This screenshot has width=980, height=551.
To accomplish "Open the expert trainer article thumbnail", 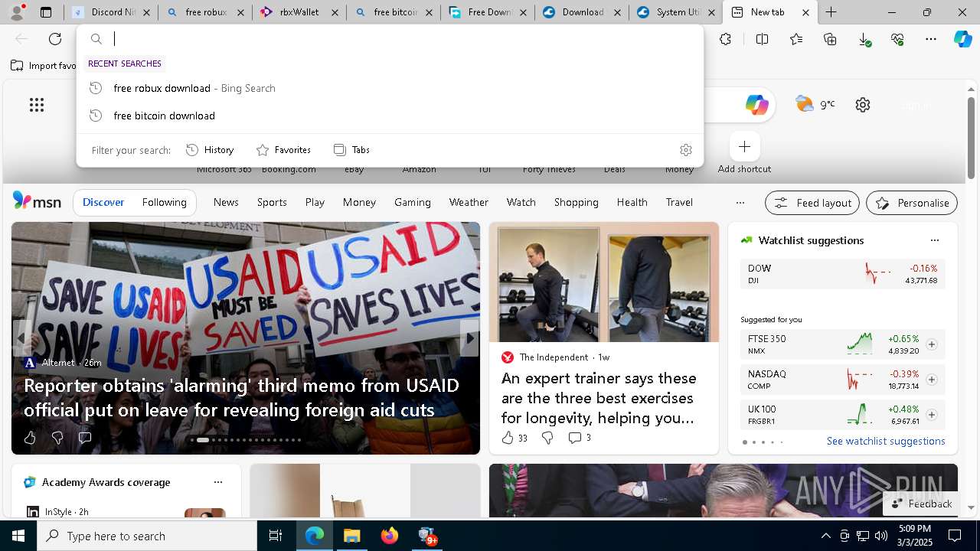I will click(x=604, y=282).
